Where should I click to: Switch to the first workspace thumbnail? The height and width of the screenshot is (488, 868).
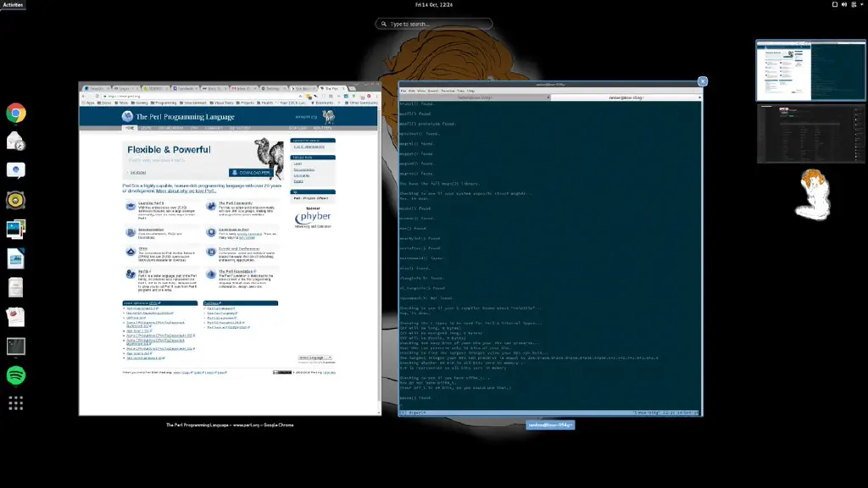[x=811, y=70]
